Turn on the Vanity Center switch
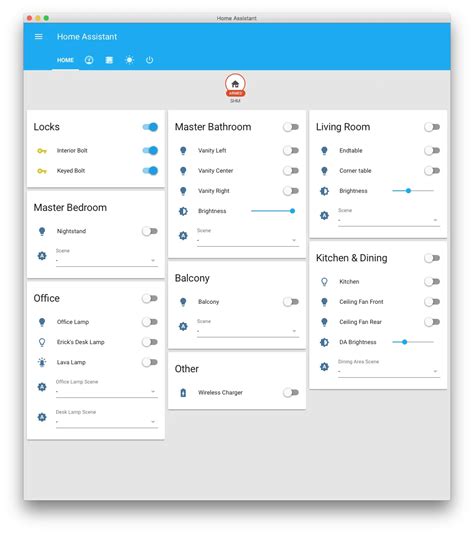 (x=291, y=171)
